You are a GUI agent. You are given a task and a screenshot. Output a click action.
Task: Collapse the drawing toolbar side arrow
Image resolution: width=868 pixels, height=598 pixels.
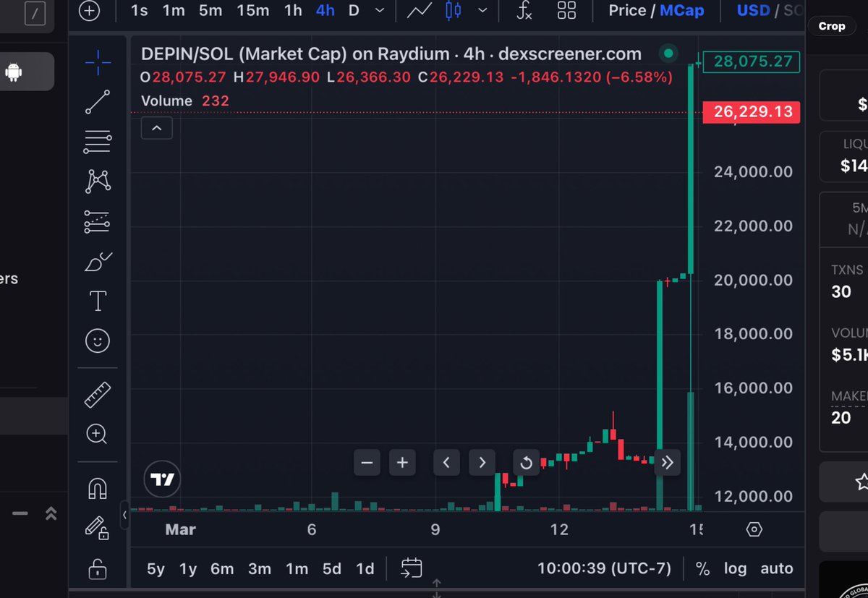coord(124,515)
